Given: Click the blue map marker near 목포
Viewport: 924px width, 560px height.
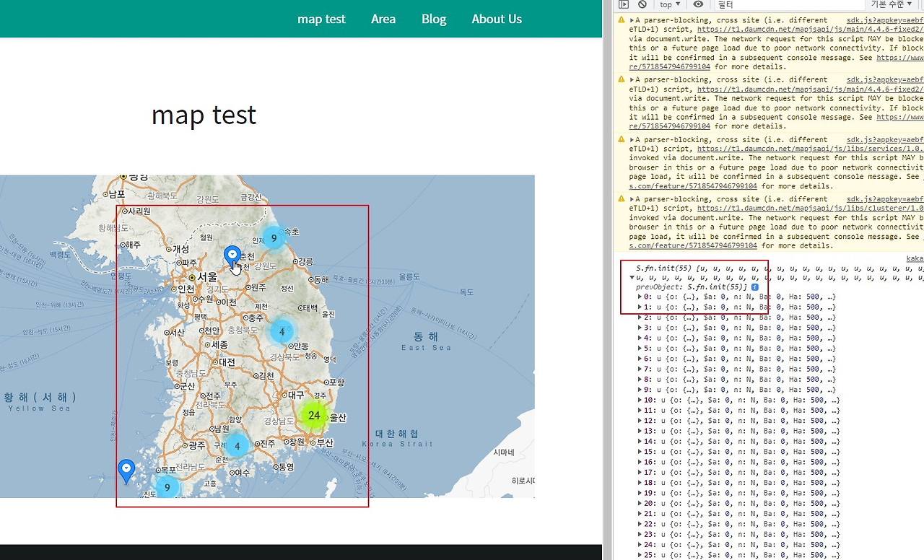Looking at the screenshot, I should 126,470.
